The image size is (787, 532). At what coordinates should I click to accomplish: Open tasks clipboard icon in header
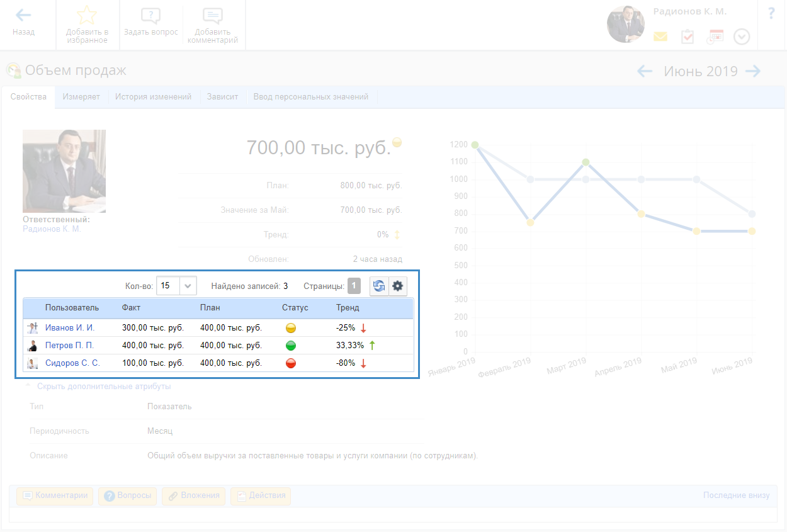point(688,37)
